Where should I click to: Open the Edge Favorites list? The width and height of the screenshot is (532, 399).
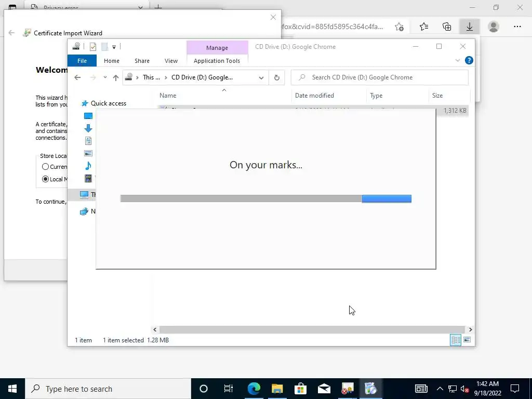(424, 26)
